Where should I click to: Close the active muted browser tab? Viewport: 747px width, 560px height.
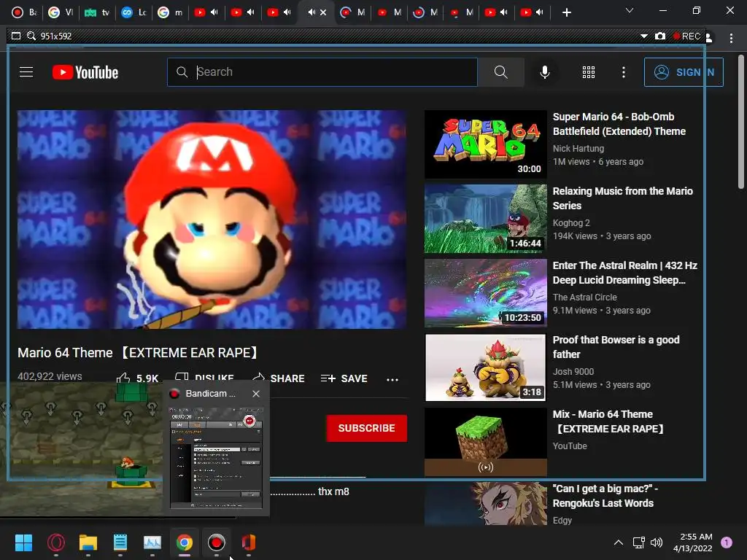[x=323, y=12]
